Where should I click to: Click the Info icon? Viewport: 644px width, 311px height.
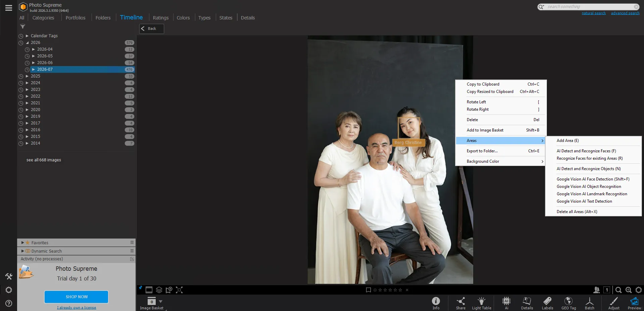click(436, 303)
